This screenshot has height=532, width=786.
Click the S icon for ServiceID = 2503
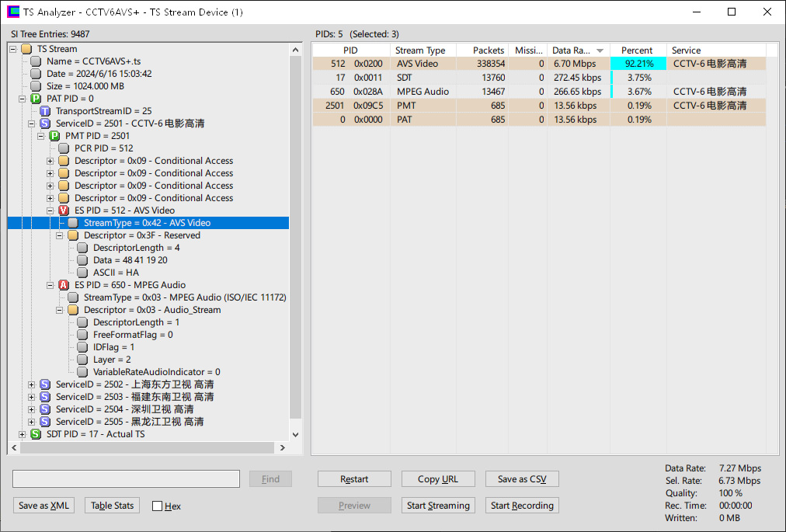[45, 397]
